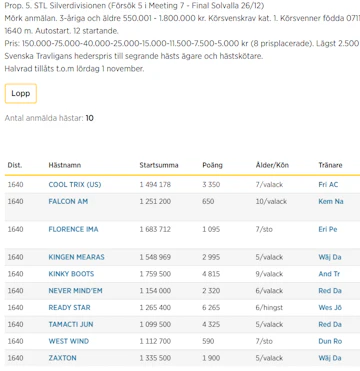Click the 1640 m. Autostart. 12 startande line

pyautogui.click(x=62, y=31)
